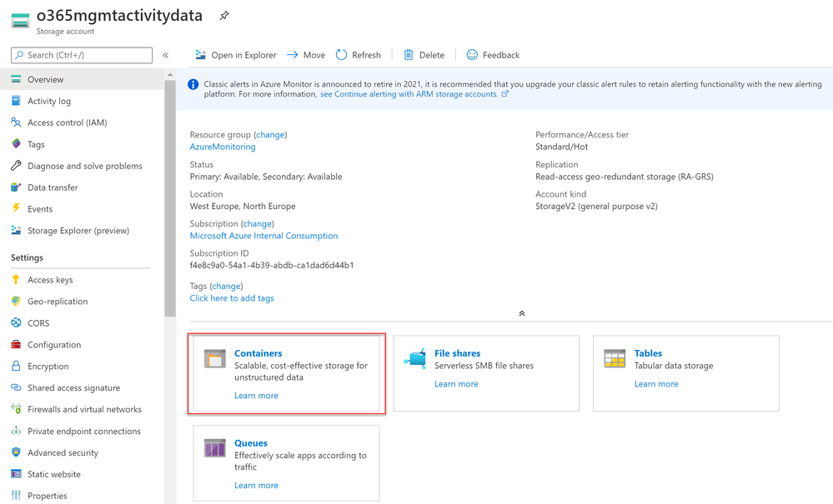Viewport: 833px width, 504px height.
Task: Click the Static website icon
Action: pos(16,474)
